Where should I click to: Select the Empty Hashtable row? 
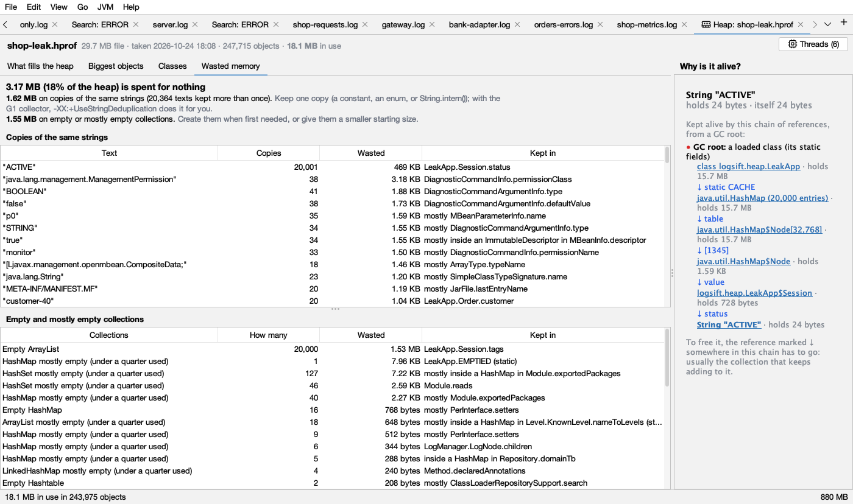point(333,483)
